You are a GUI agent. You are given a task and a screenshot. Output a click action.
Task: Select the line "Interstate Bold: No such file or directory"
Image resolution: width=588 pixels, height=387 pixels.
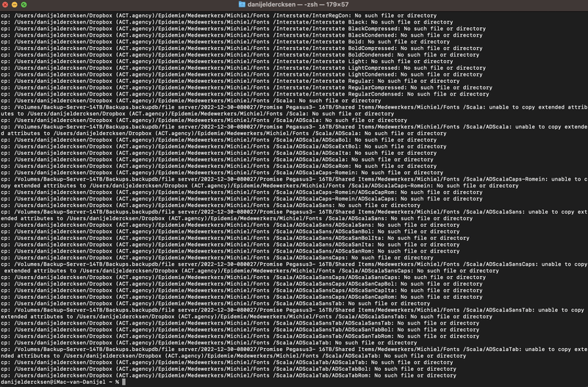(226, 42)
